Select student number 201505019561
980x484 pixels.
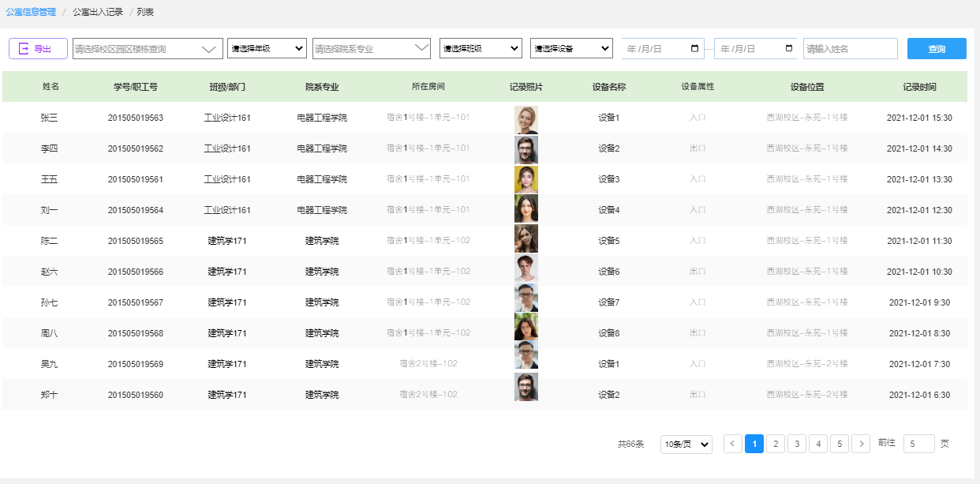136,179
